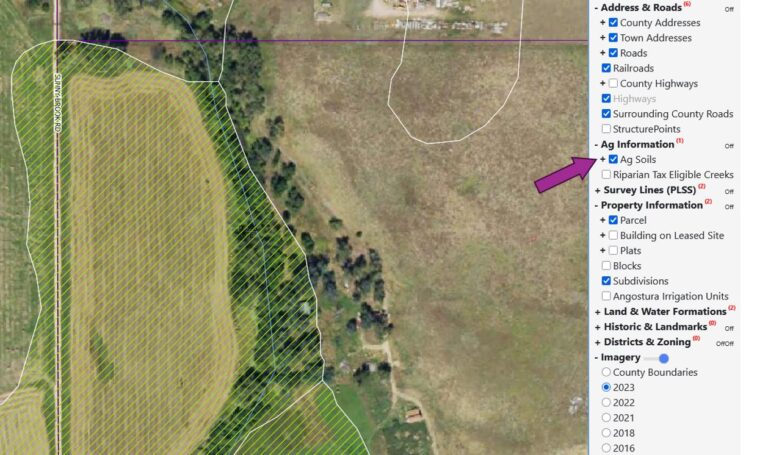Expand the Survey Lines (PLSS) group
This screenshot has height=455, width=768.
tap(597, 191)
